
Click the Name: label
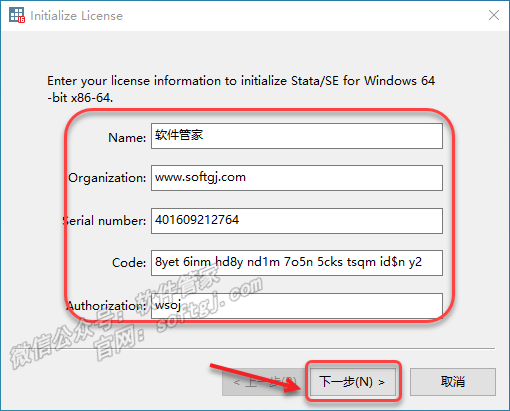127,137
